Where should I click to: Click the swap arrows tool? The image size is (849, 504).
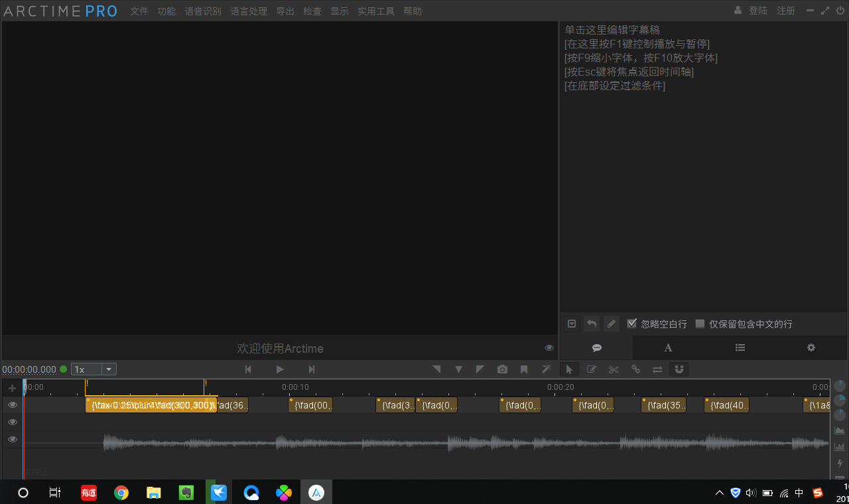657,369
